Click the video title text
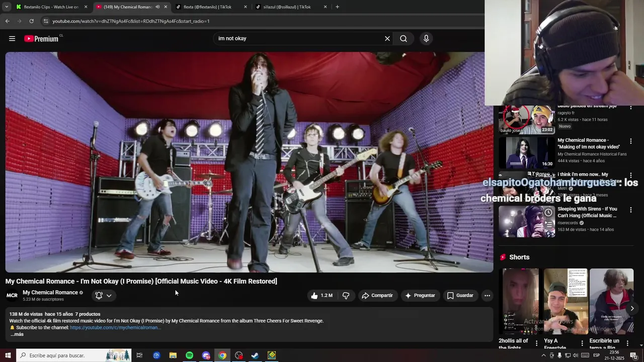 pos(141,282)
